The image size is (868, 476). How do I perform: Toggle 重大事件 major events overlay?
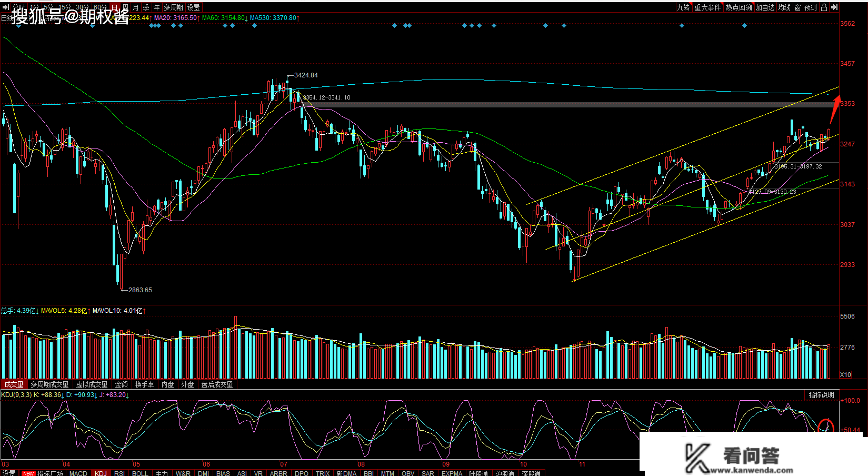[707, 7]
